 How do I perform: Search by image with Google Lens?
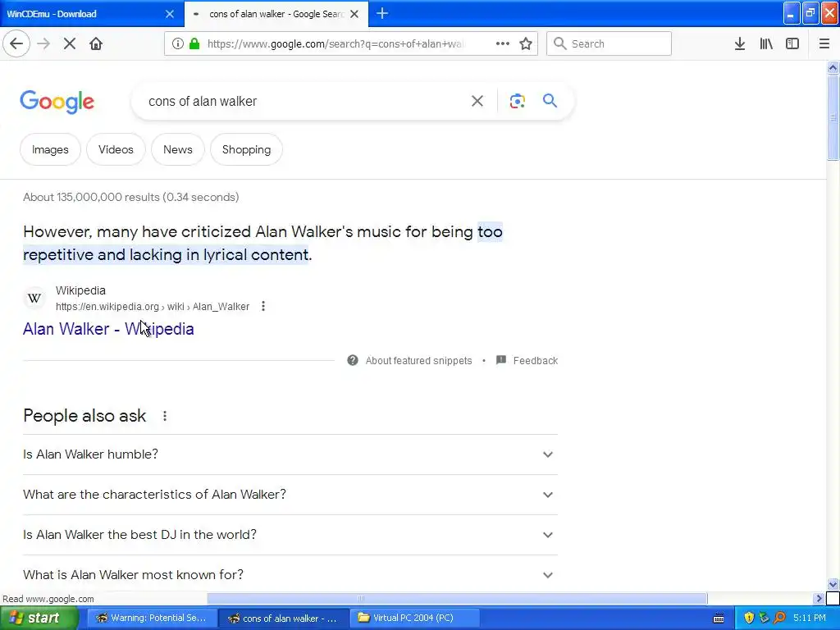(x=517, y=101)
